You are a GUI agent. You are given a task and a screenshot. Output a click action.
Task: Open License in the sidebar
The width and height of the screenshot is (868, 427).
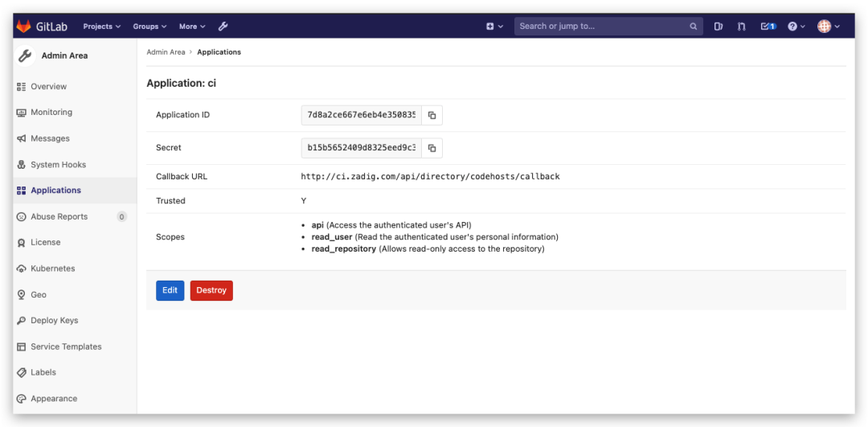tap(75, 242)
